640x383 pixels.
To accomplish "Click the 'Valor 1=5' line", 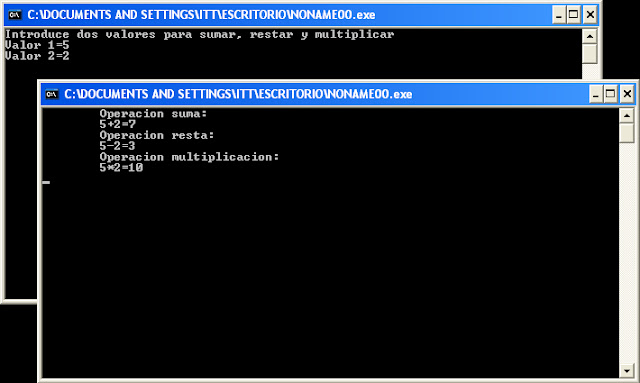I will click(37, 45).
